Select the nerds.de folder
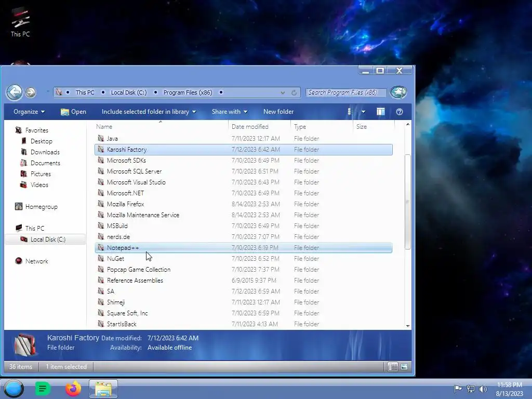This screenshot has height=399, width=532. [244, 237]
